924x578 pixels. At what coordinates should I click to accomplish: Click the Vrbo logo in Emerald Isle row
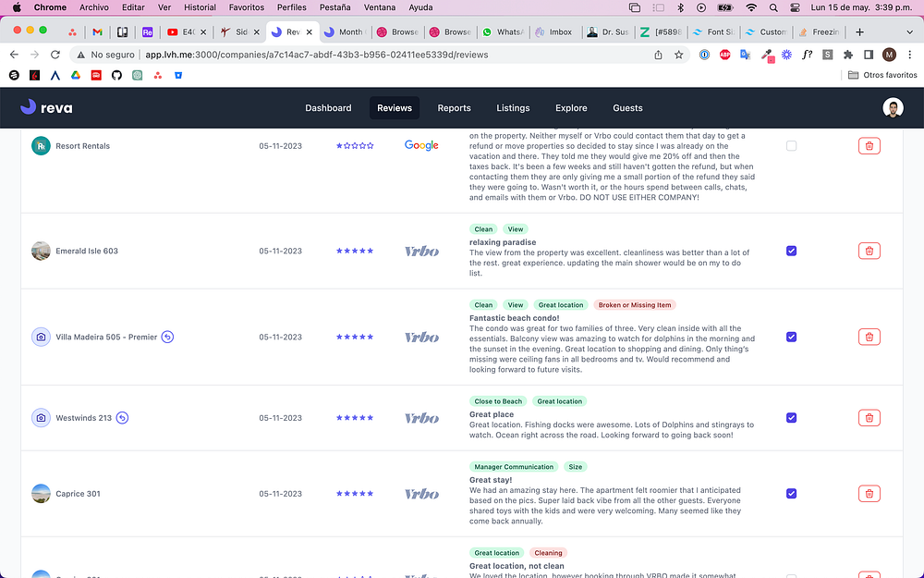pyautogui.click(x=421, y=252)
